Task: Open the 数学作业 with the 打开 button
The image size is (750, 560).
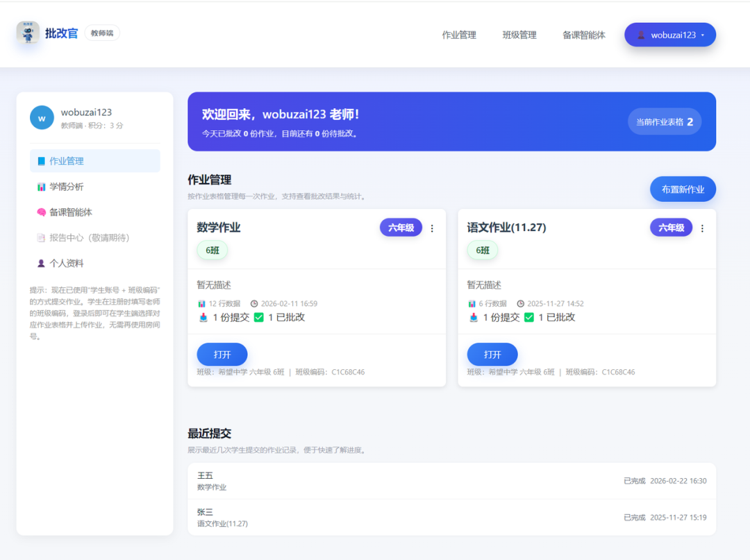Action: 222,354
